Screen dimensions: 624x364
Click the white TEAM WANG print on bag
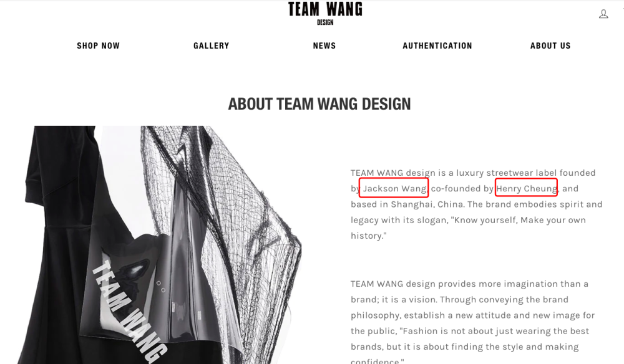(x=129, y=312)
